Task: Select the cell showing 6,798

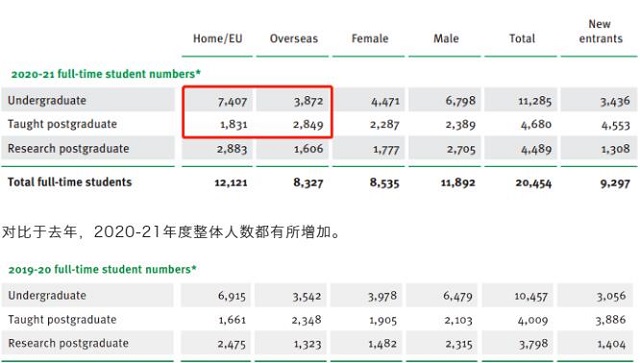Action: pyautogui.click(x=460, y=101)
